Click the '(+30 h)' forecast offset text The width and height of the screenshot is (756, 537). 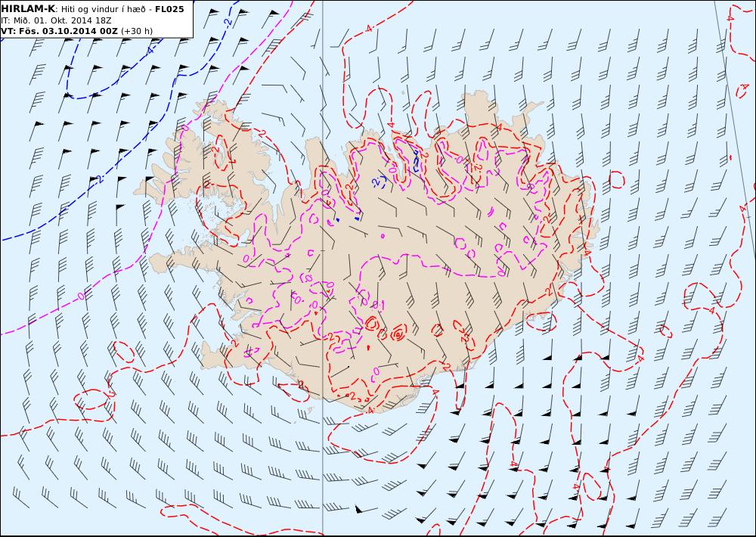tap(137, 31)
